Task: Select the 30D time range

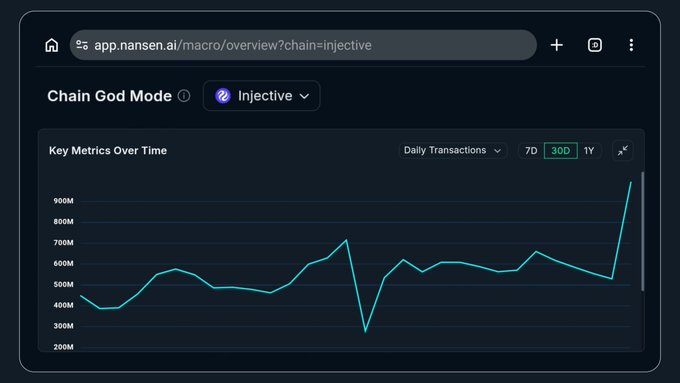Action: 560,151
